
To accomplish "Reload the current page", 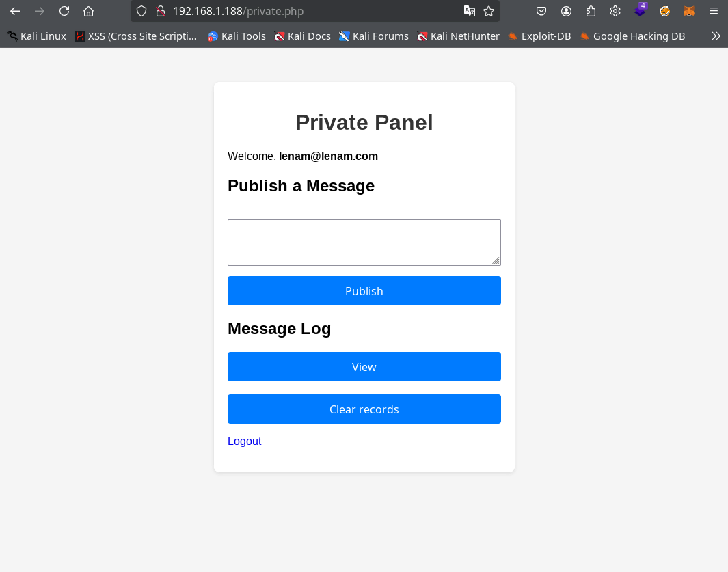I will [x=64, y=11].
